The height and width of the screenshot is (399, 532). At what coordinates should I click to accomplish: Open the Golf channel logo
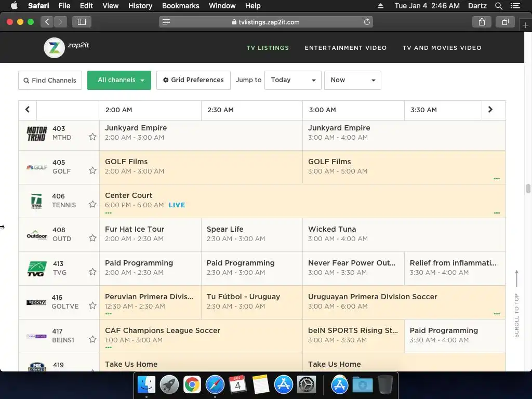point(37,167)
